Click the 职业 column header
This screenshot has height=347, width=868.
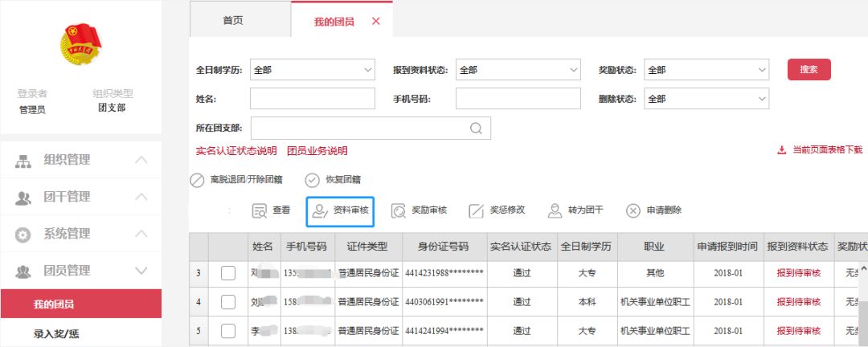pyautogui.click(x=655, y=247)
